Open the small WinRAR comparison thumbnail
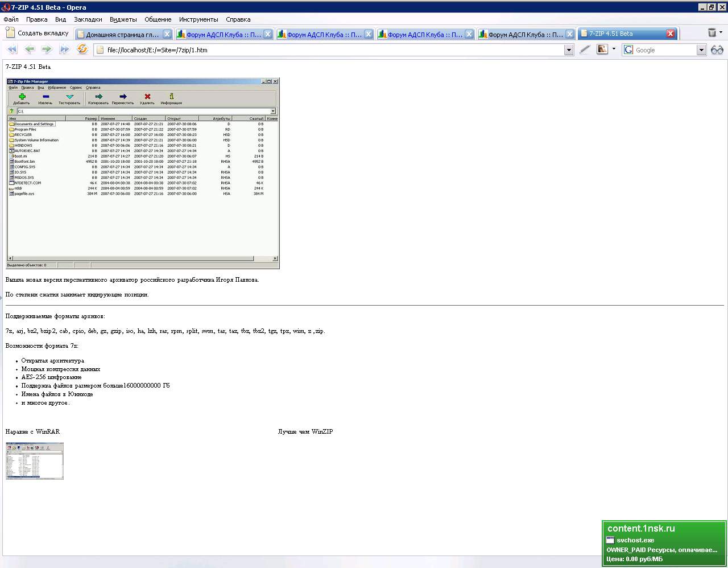The width and height of the screenshot is (728, 568). (x=35, y=461)
